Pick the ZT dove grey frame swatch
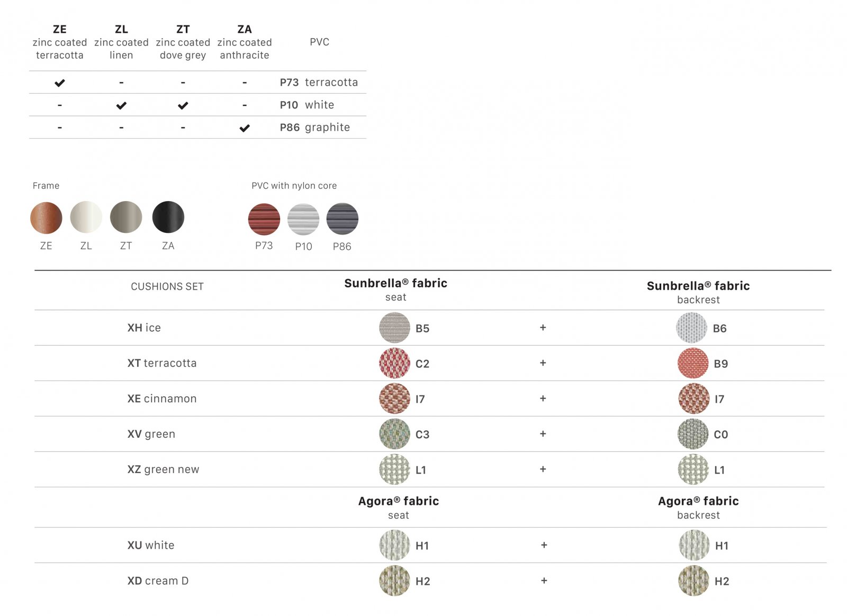 [126, 217]
